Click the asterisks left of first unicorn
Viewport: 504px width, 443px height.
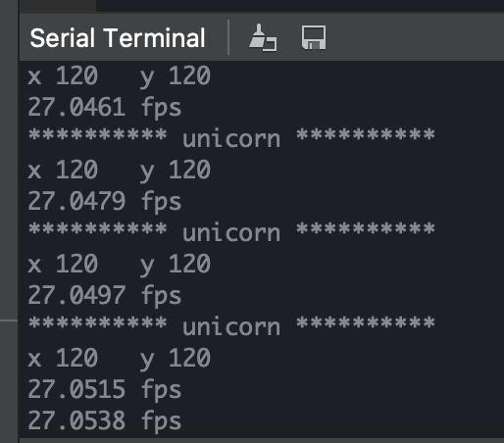(x=98, y=134)
